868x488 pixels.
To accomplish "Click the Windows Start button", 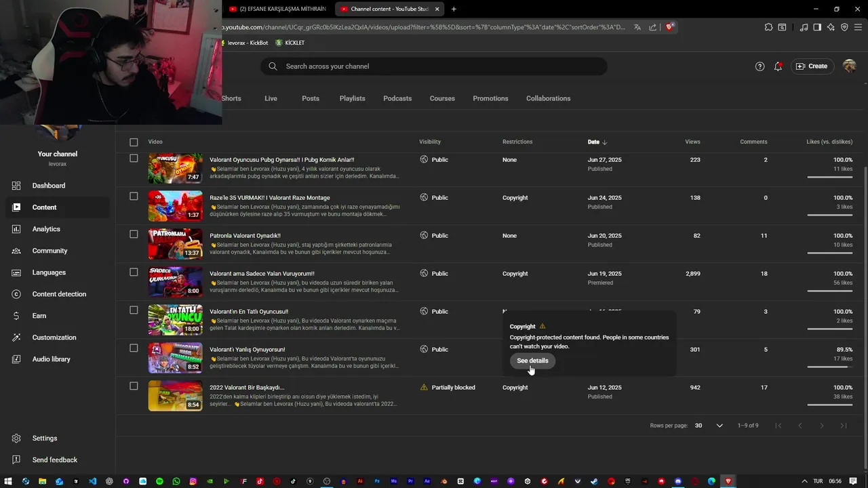I will point(9,481).
